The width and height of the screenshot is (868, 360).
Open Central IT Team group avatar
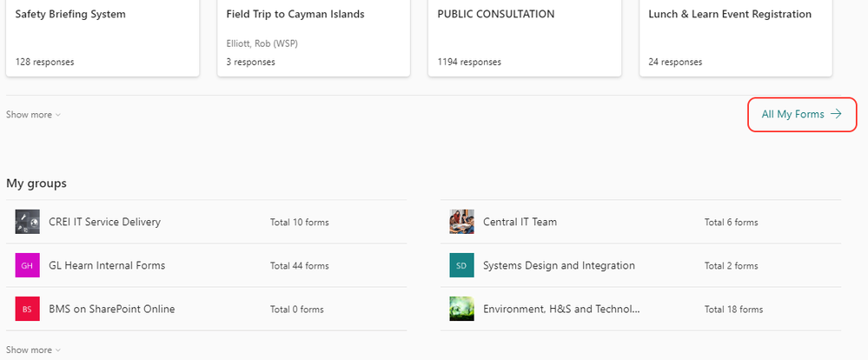(x=461, y=222)
